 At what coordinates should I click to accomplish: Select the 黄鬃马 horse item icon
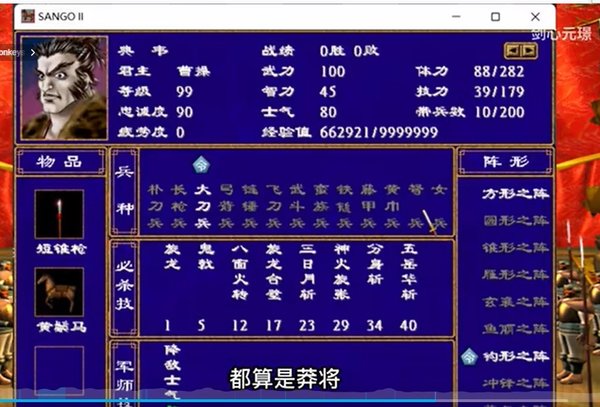click(59, 292)
